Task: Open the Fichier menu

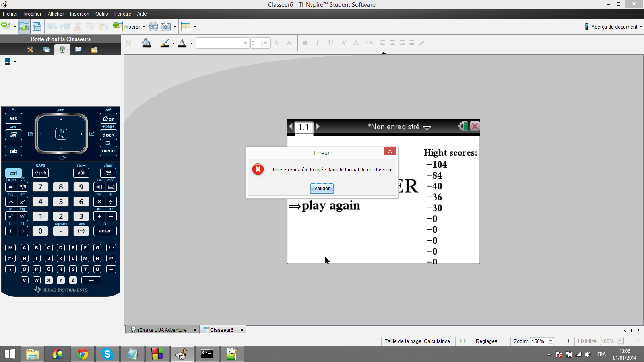Action: [x=10, y=14]
